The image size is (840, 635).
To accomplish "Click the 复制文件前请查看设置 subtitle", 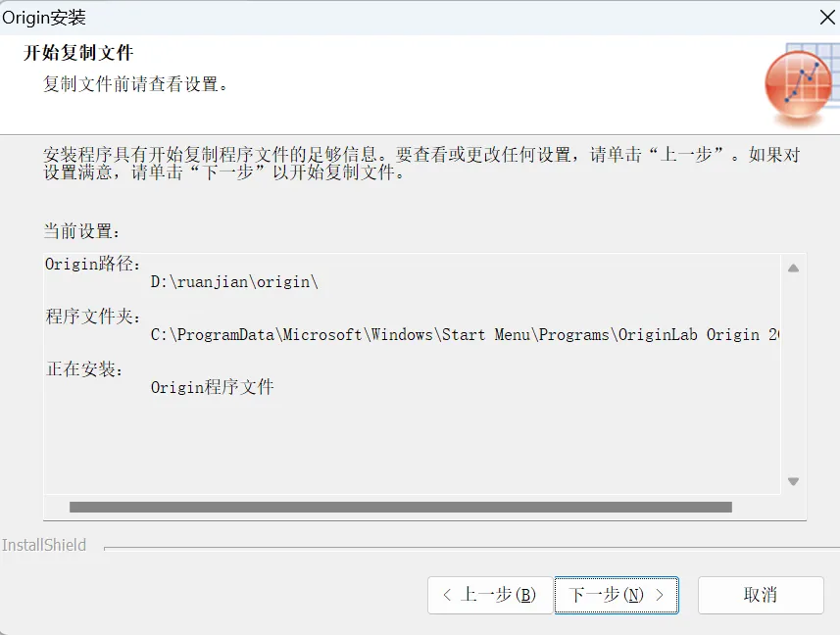I will click(x=135, y=84).
